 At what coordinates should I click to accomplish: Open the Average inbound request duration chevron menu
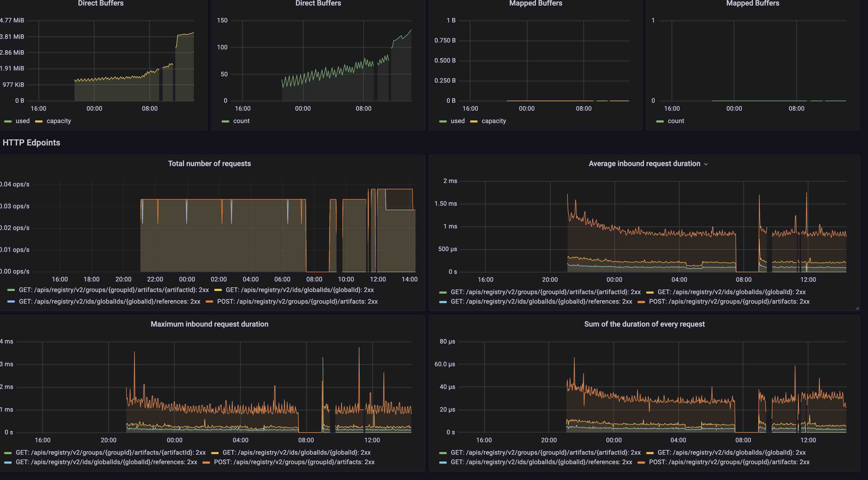(x=706, y=164)
